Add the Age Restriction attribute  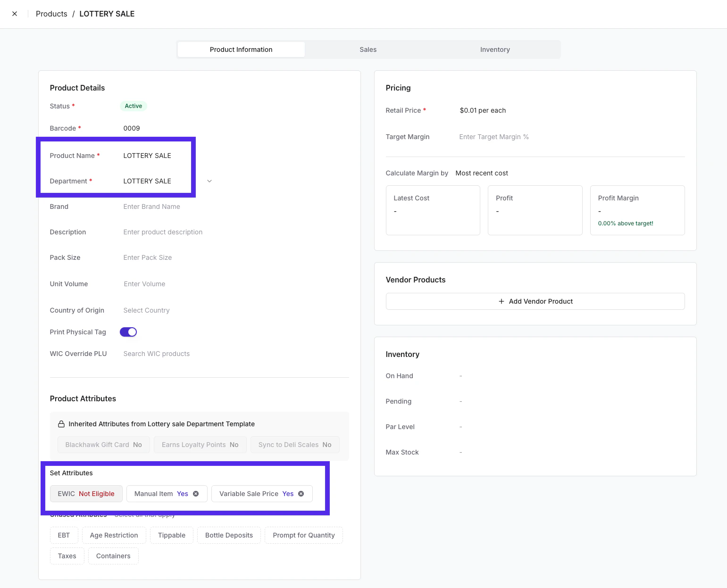pos(114,535)
